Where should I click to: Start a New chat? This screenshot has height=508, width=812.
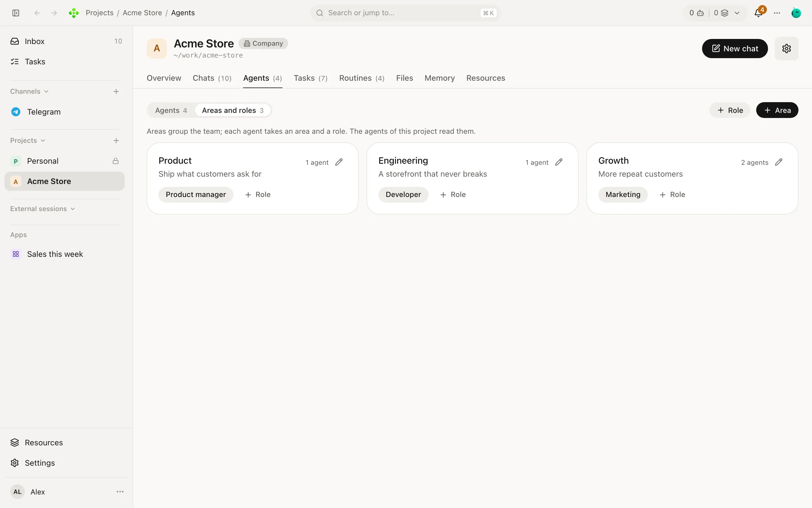[735, 48]
